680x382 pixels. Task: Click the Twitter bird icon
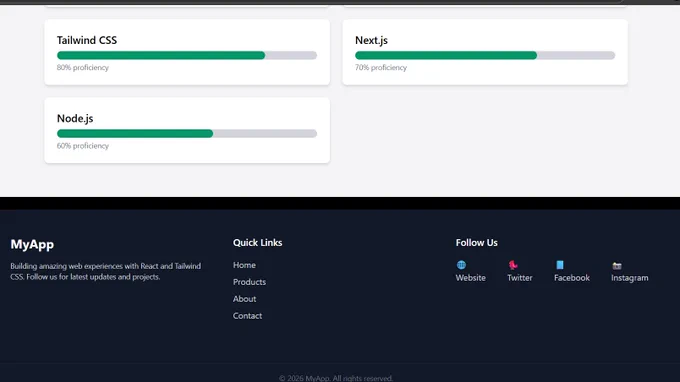(513, 265)
